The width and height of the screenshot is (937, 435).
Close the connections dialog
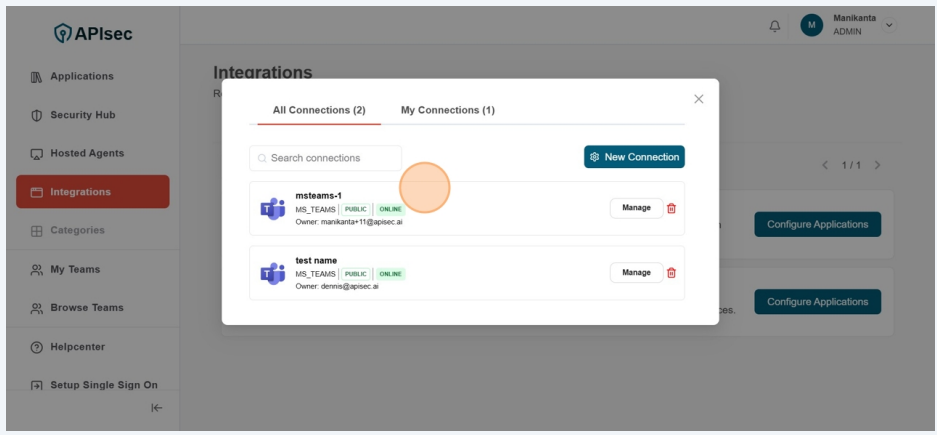[698, 99]
